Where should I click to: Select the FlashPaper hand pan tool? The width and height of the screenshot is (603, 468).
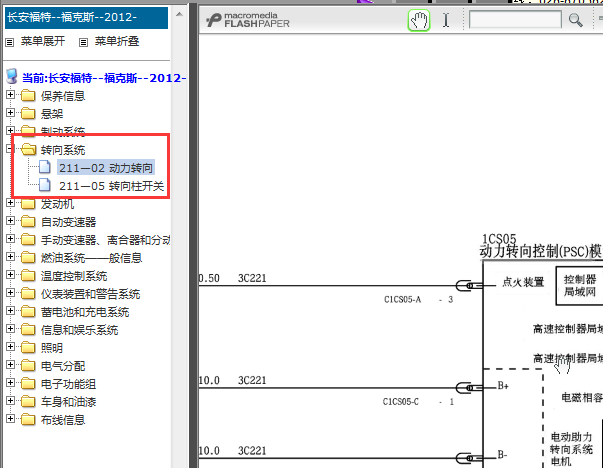tap(419, 20)
